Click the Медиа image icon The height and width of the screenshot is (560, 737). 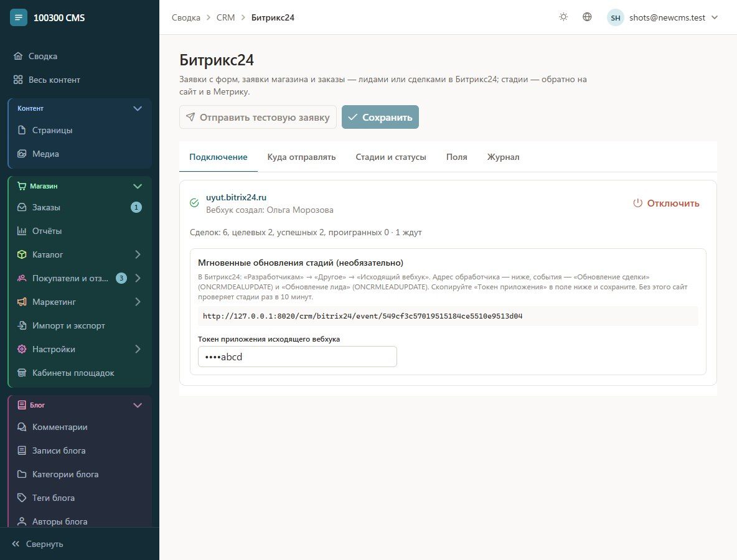[x=22, y=154]
